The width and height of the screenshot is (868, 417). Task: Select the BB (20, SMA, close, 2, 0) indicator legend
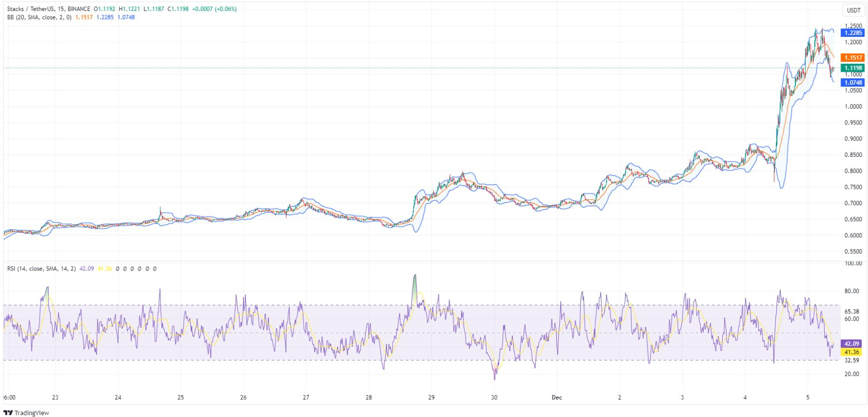(39, 17)
